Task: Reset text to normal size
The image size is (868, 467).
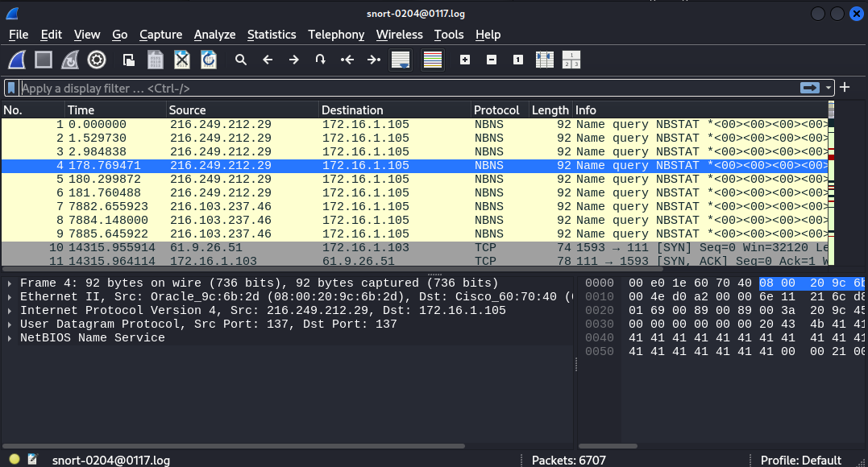Action: [x=518, y=60]
